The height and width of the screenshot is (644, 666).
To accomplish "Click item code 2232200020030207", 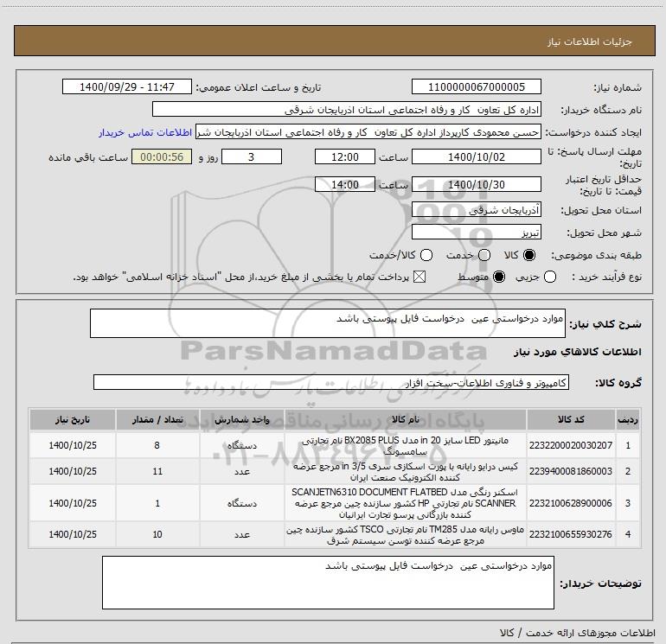I will pyautogui.click(x=571, y=445).
